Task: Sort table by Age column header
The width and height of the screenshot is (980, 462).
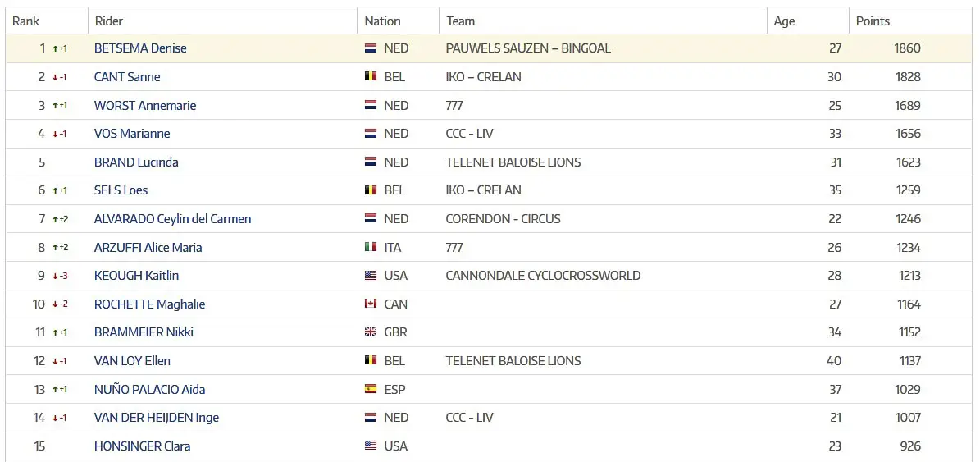Action: (784, 21)
